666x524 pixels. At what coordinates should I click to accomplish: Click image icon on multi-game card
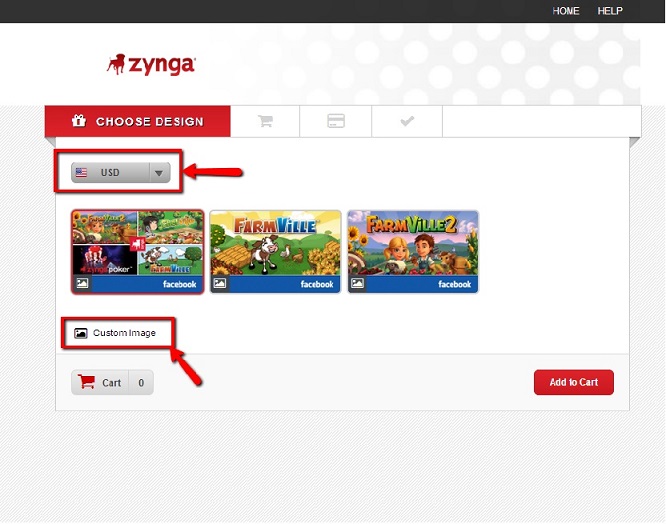[x=82, y=283]
